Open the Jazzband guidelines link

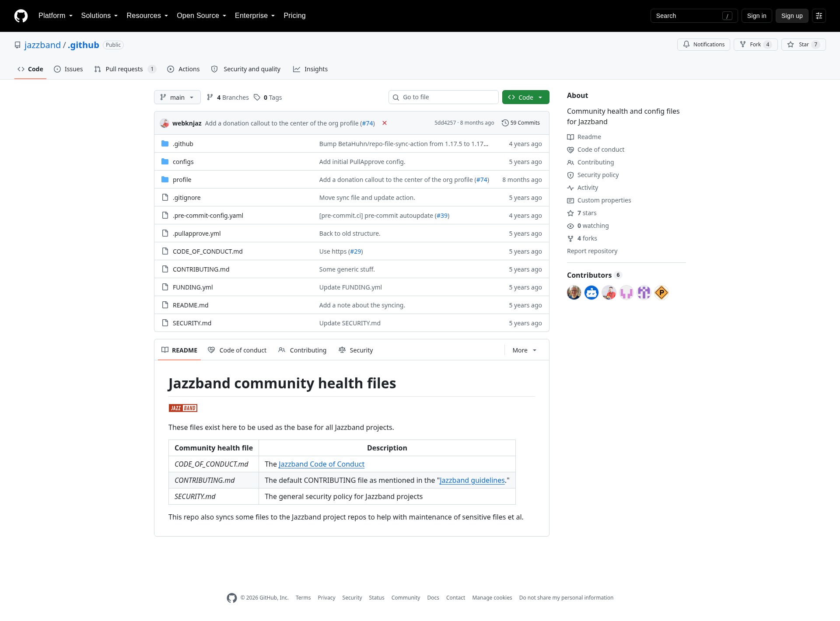tap(472, 480)
